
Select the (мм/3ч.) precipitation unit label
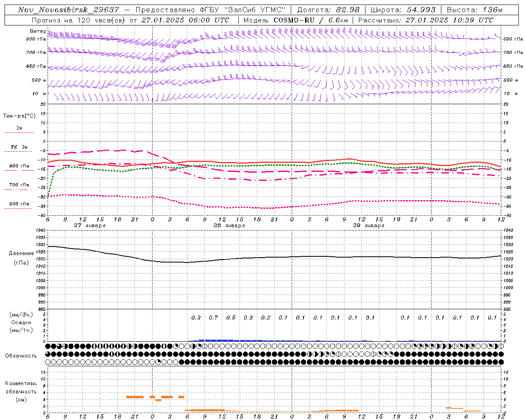(21, 315)
